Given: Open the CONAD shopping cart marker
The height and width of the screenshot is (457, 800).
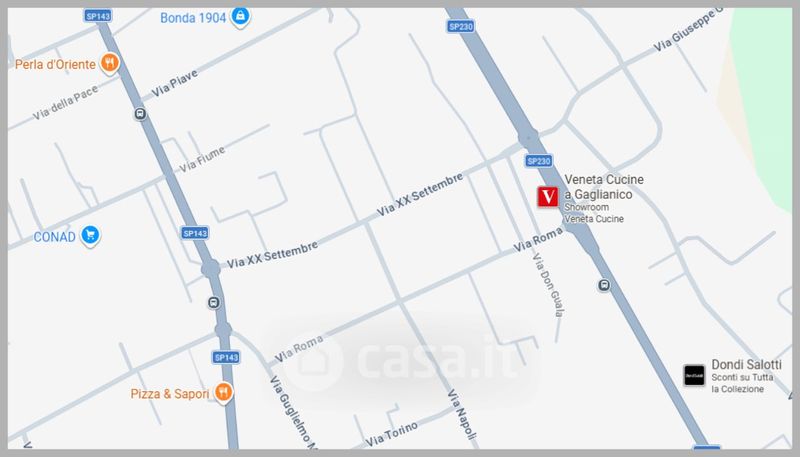Looking at the screenshot, I should tap(90, 235).
